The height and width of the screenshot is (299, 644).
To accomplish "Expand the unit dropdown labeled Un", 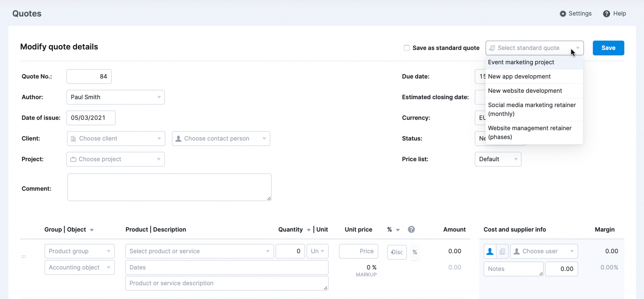I will tap(317, 251).
